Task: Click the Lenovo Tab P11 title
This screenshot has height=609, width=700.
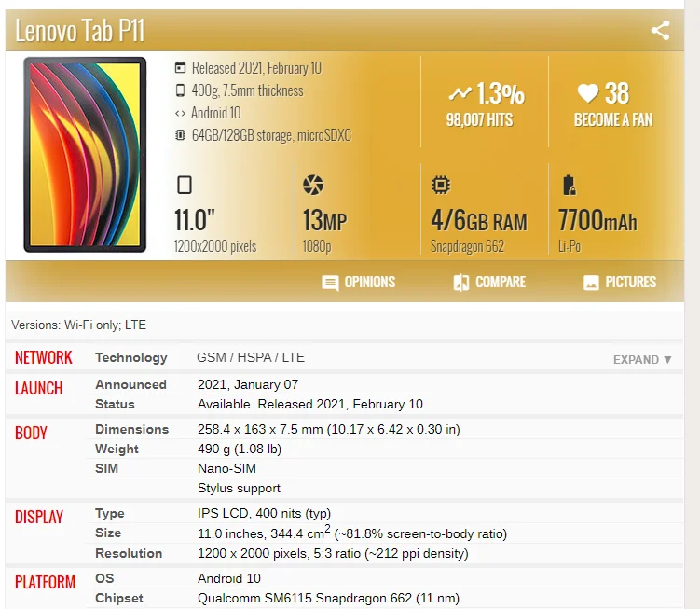Action: [80, 31]
